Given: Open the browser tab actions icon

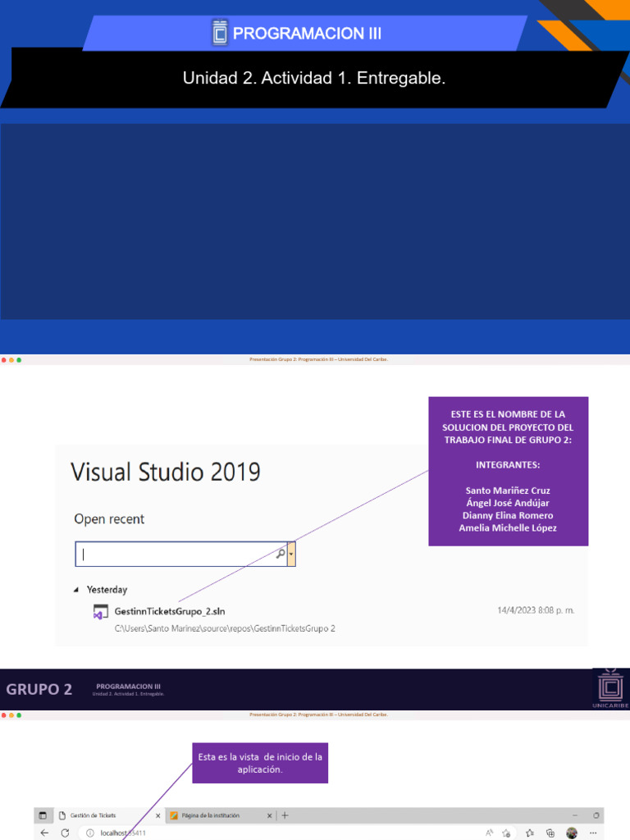Looking at the screenshot, I should coord(43,815).
